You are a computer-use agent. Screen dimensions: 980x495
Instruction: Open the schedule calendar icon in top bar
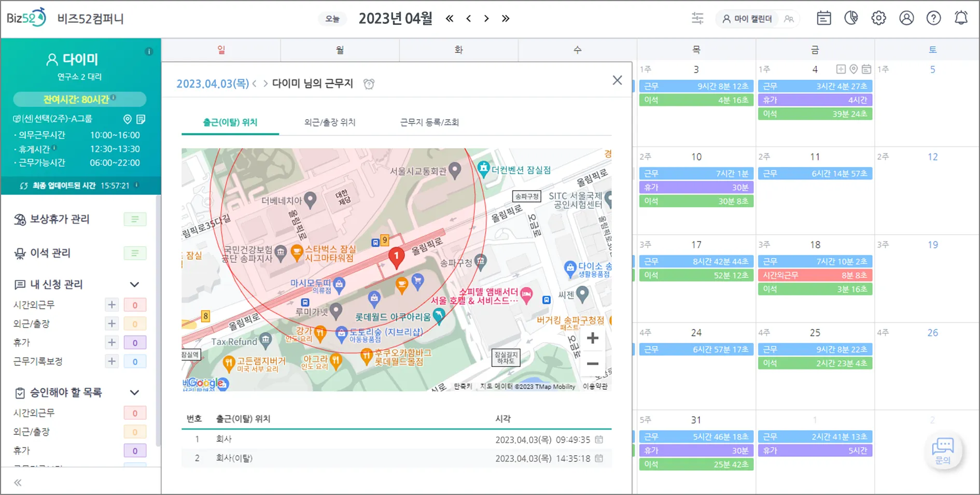tap(824, 19)
